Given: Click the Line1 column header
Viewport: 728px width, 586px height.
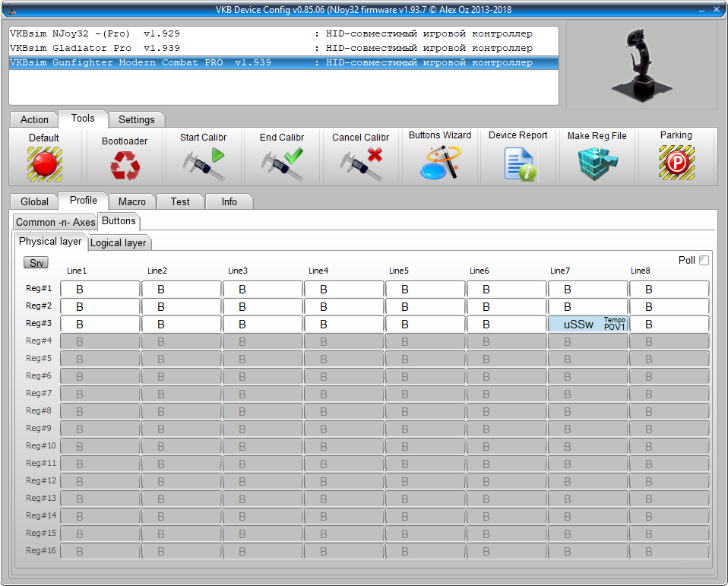Looking at the screenshot, I should point(77,271).
